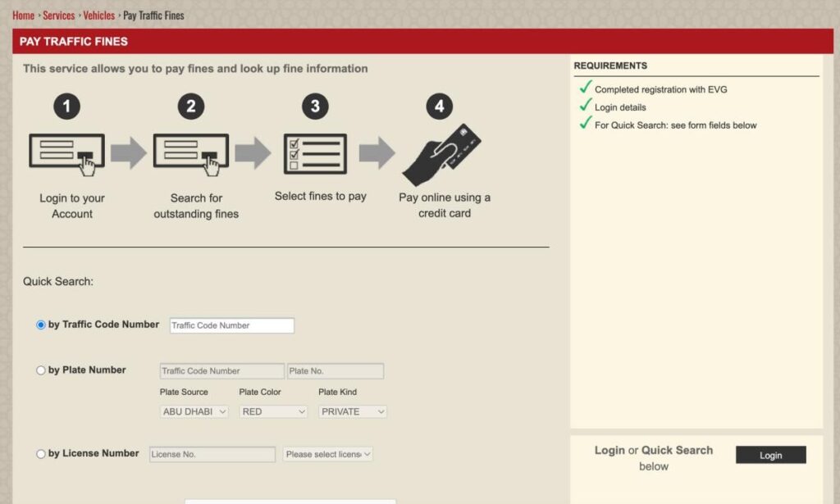Open the Plate Kind PRIVATE dropdown
This screenshot has width=840, height=504.
click(x=352, y=411)
